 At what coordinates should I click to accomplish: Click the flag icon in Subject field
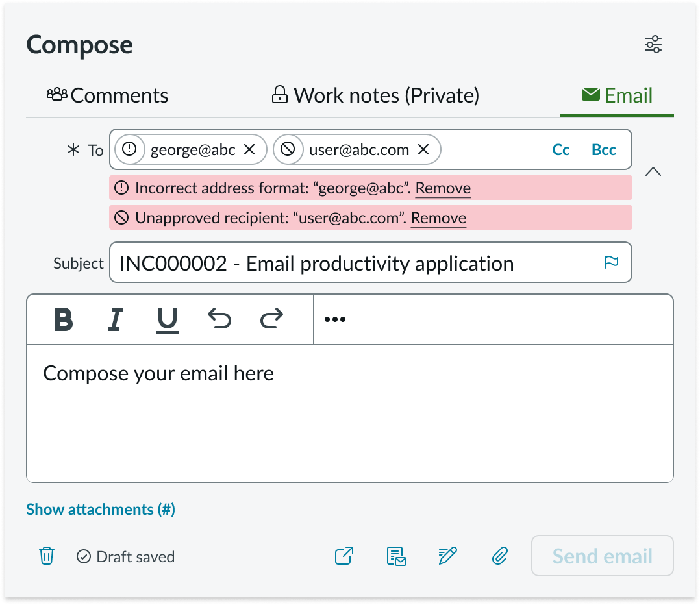611,262
